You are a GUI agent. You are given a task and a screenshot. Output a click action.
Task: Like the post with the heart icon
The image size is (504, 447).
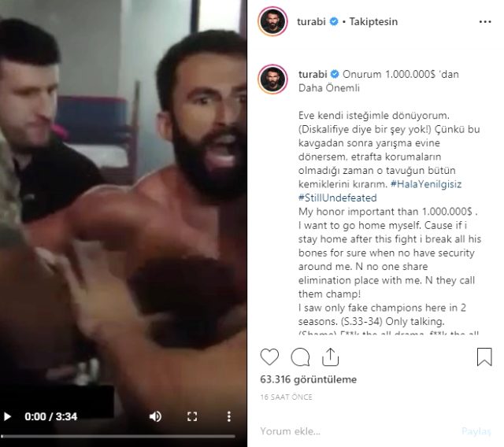(x=269, y=356)
